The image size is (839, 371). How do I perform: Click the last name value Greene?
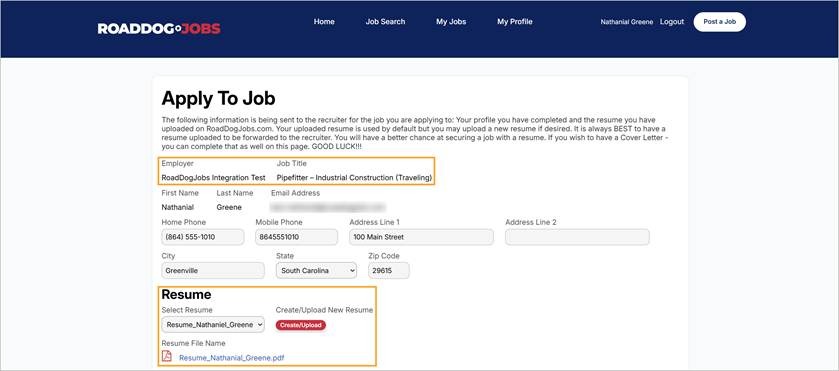click(229, 207)
